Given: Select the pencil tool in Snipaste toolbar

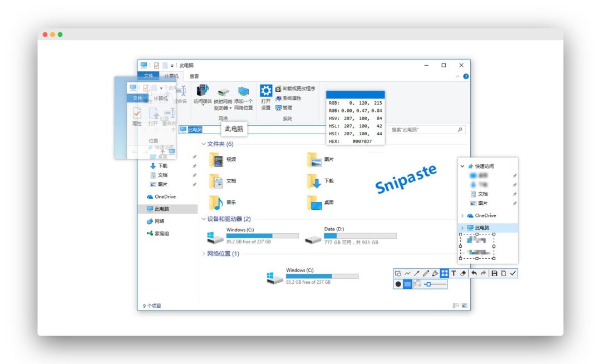Looking at the screenshot, I should pos(425,273).
